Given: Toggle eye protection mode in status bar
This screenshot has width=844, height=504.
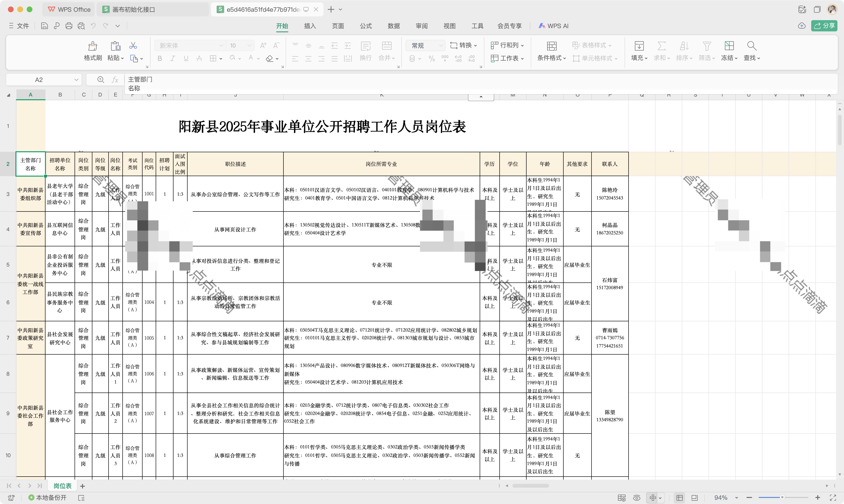Looking at the screenshot, I should (637, 498).
